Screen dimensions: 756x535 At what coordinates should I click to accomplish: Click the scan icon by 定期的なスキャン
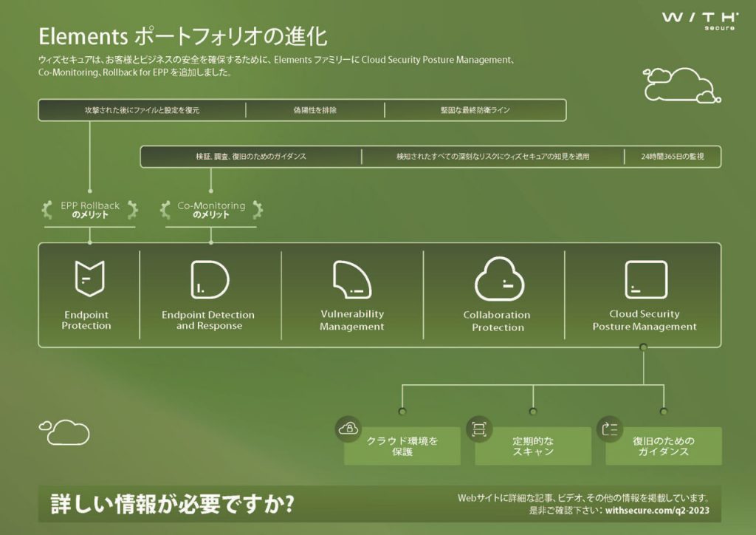(x=478, y=429)
